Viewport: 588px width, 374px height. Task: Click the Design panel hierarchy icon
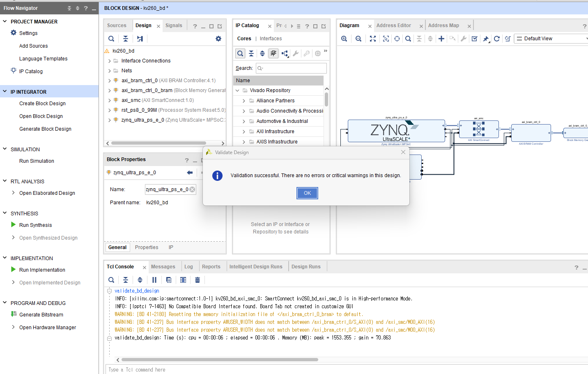(x=140, y=39)
